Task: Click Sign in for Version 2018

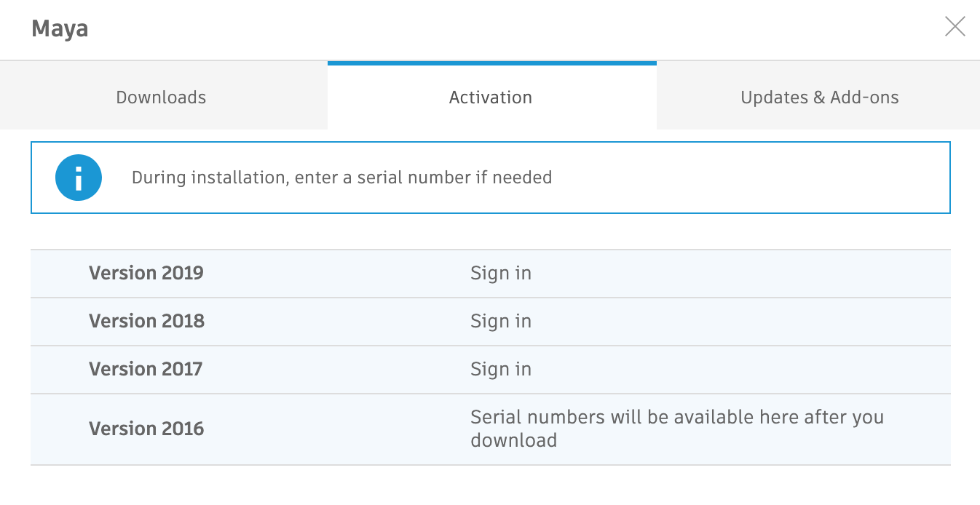Action: [x=500, y=321]
